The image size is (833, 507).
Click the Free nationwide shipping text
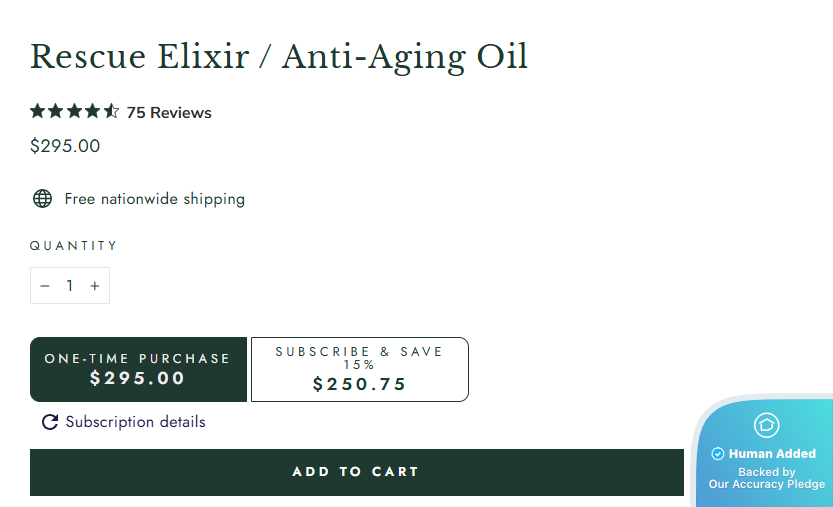155,199
